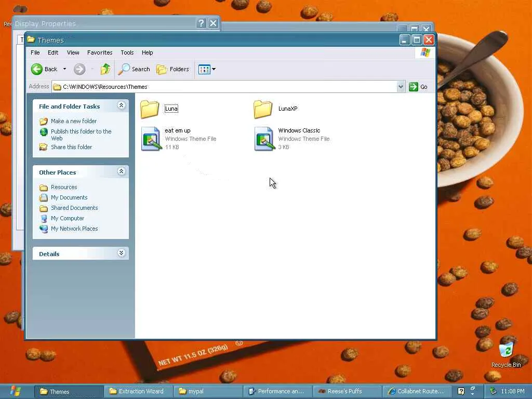Click the Windows Classic file name
This screenshot has height=399, width=532.
299,130
